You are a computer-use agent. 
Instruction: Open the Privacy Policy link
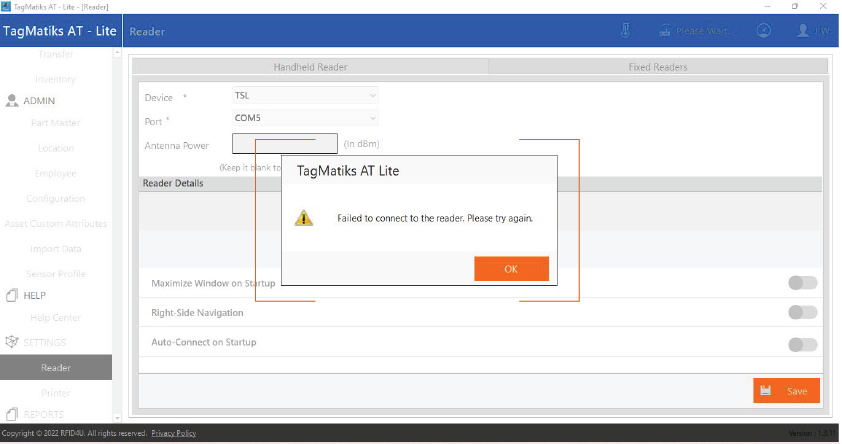(173, 433)
